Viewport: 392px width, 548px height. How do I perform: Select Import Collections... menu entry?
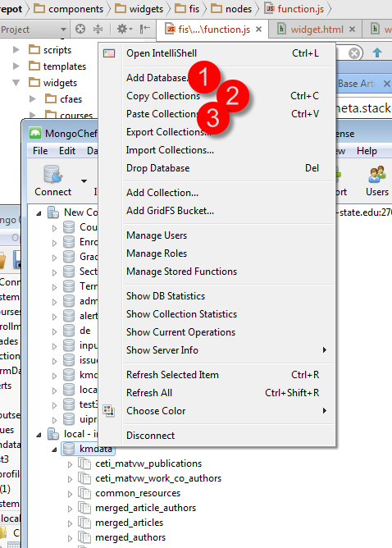(x=170, y=150)
